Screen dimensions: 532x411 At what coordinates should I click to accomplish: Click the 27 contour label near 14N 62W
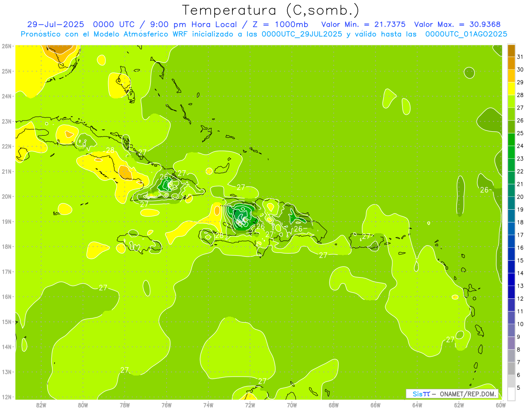450,340
